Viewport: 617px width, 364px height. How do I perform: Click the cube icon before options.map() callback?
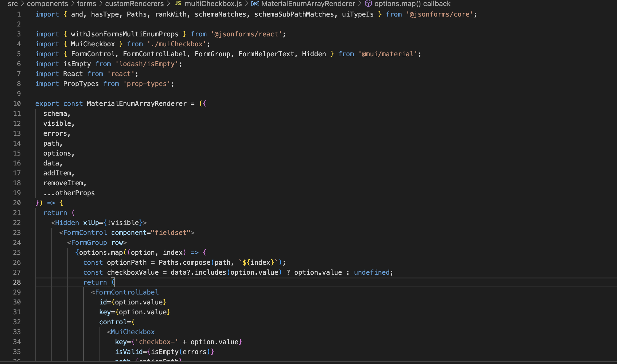tap(368, 4)
